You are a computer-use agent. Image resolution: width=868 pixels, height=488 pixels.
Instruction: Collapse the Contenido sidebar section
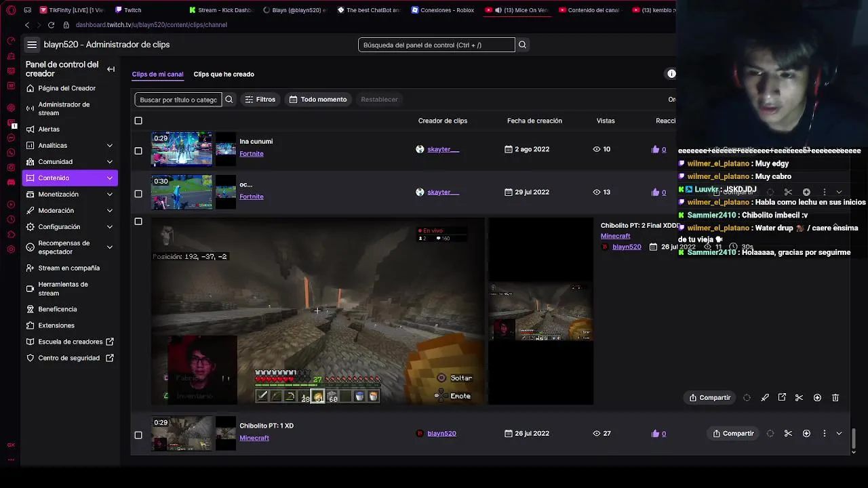109,178
